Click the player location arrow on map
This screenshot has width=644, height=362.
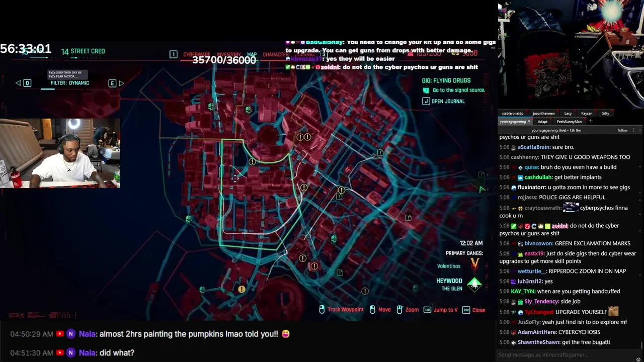[x=482, y=189]
